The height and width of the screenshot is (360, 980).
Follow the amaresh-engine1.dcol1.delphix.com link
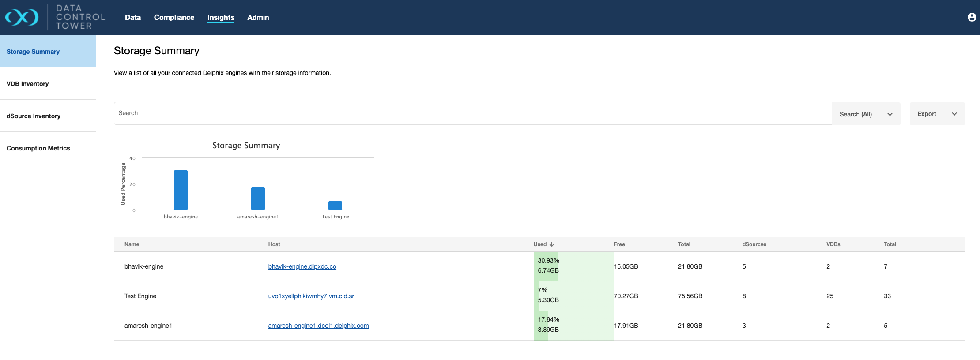tap(318, 326)
